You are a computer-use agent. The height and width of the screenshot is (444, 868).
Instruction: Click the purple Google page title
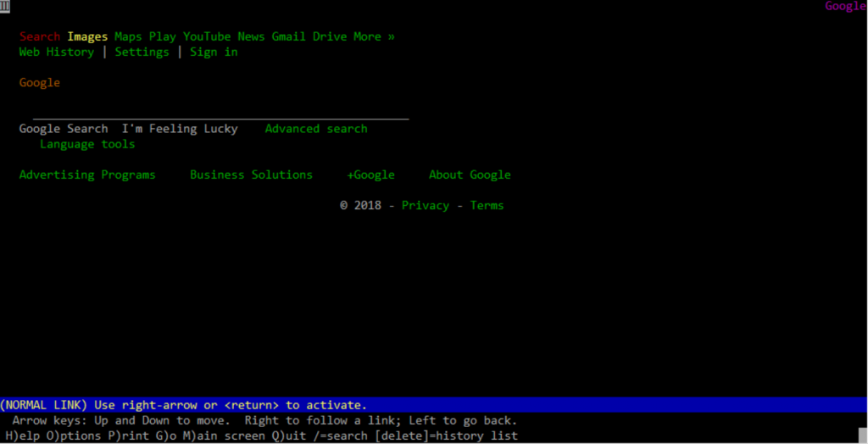tap(845, 6)
